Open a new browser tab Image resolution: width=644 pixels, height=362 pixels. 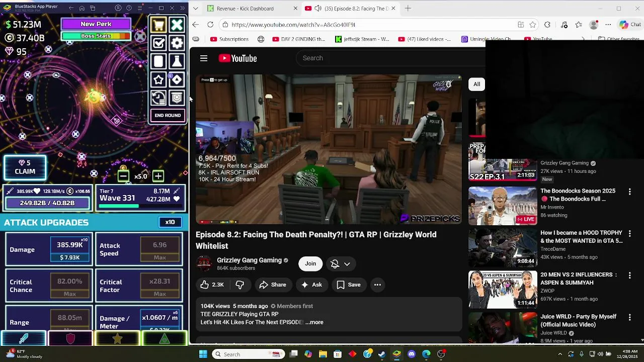tap(408, 8)
